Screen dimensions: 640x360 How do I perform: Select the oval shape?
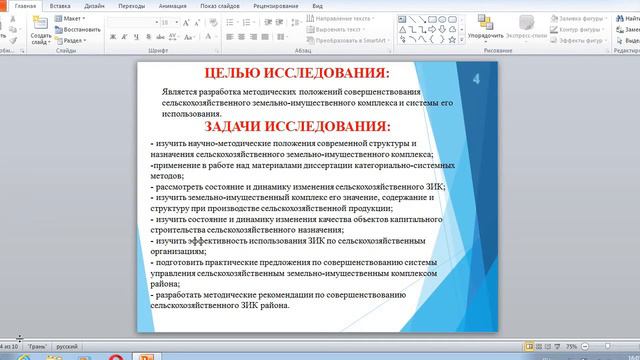pos(442,19)
